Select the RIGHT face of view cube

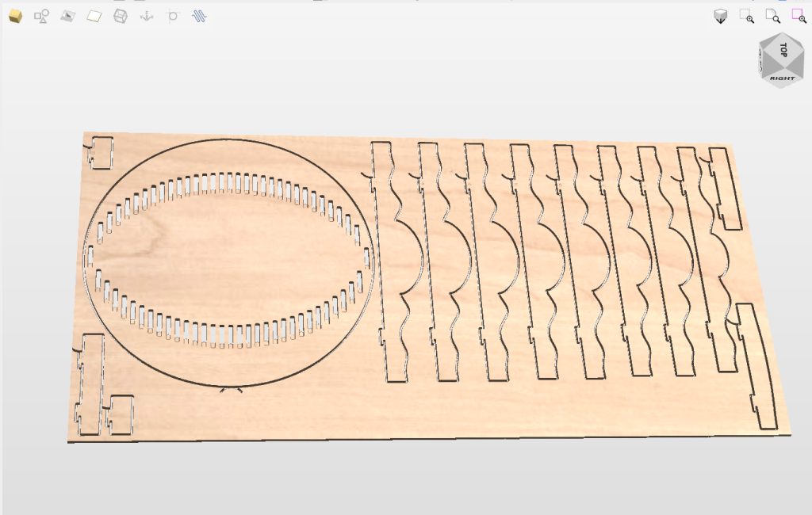point(782,79)
